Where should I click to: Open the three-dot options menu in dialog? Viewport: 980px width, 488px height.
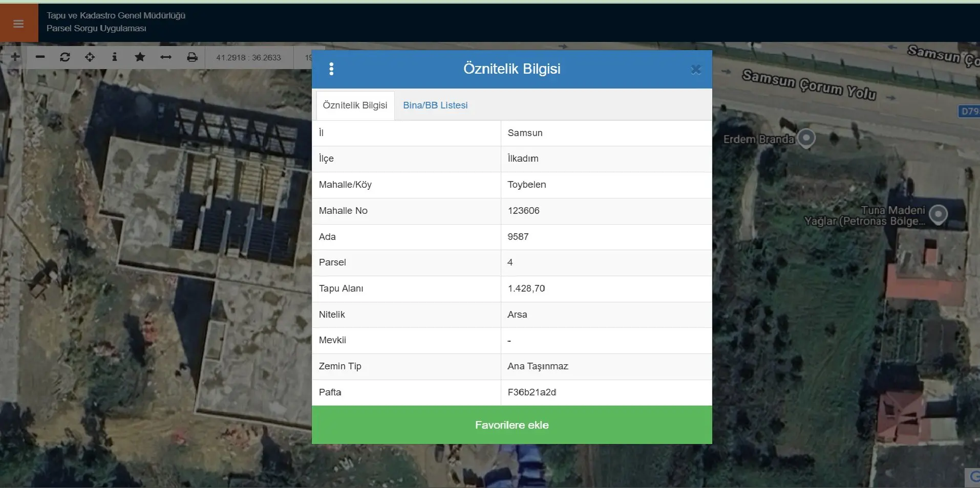pos(331,69)
